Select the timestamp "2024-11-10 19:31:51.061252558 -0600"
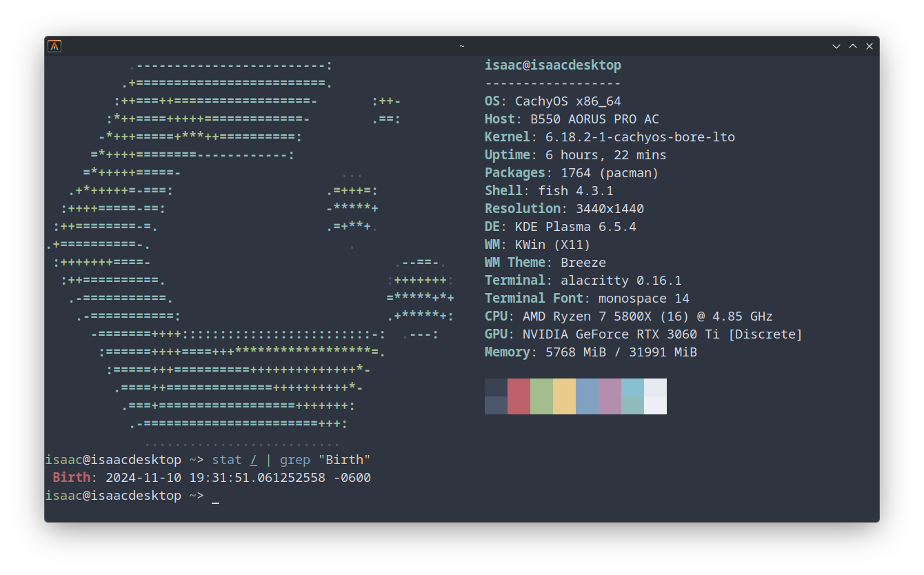Screen dimensions: 924x575 [x=238, y=478]
